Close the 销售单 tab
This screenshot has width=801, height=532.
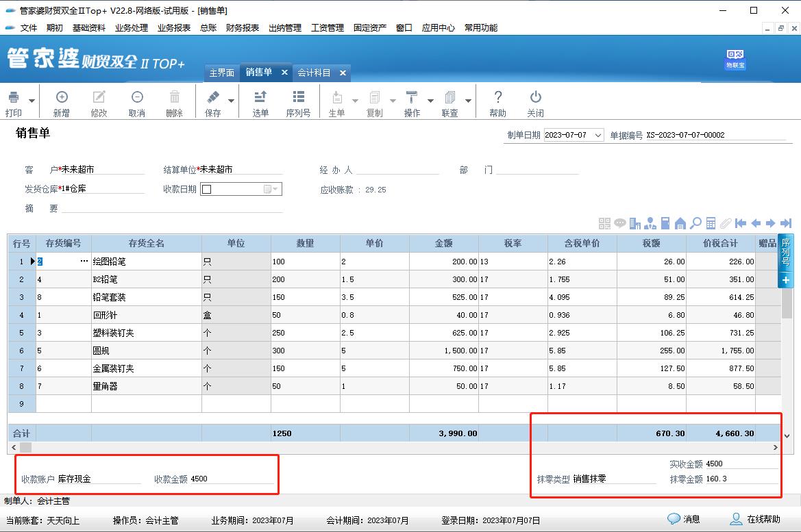coord(284,73)
